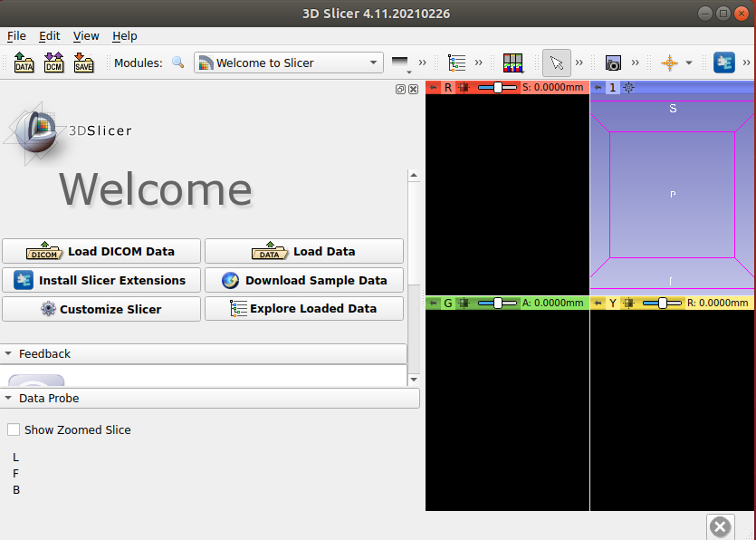Enable the Show Zoomed Slice checkbox
Image resolution: width=756 pixels, height=540 pixels.
14,430
